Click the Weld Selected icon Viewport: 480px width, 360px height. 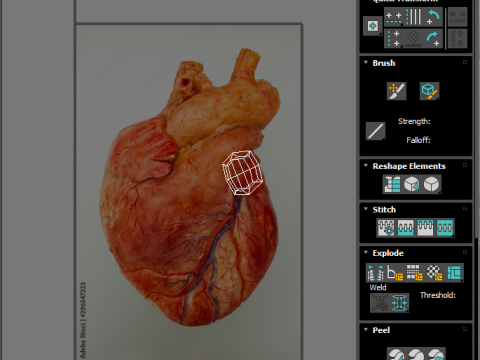[399, 303]
